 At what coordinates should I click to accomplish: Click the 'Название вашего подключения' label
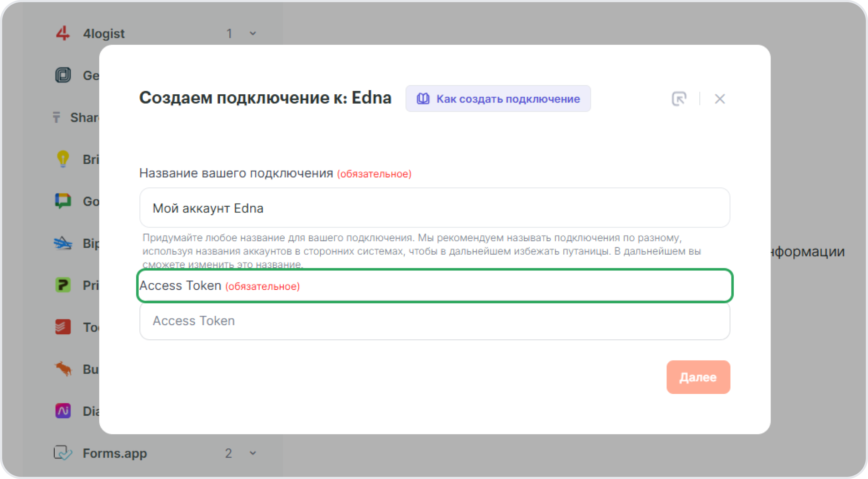(x=236, y=173)
